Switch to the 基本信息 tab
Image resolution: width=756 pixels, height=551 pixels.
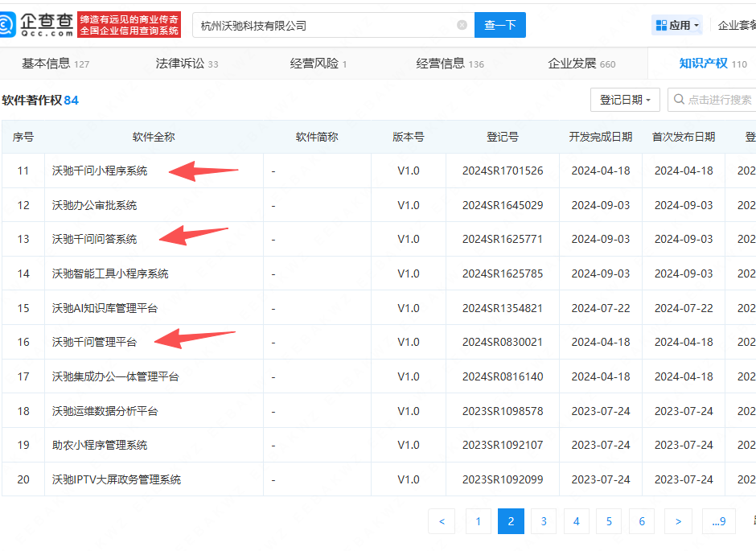click(55, 64)
